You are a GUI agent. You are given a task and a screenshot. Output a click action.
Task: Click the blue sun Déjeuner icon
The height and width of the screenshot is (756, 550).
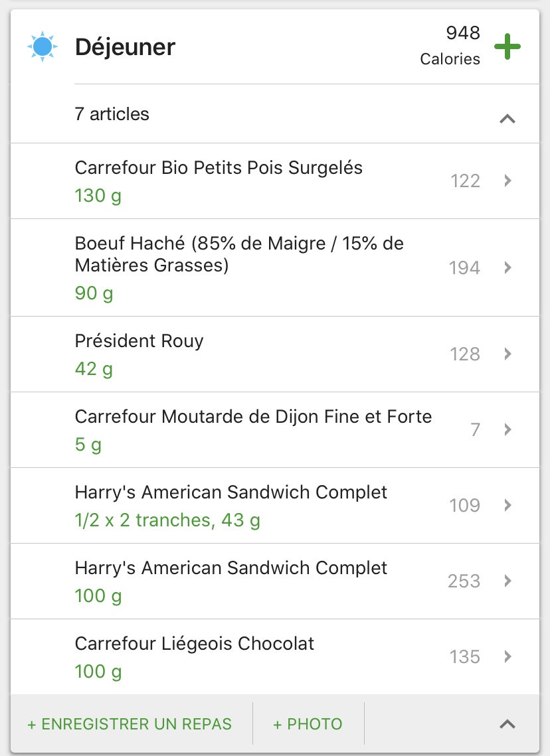pos(43,47)
